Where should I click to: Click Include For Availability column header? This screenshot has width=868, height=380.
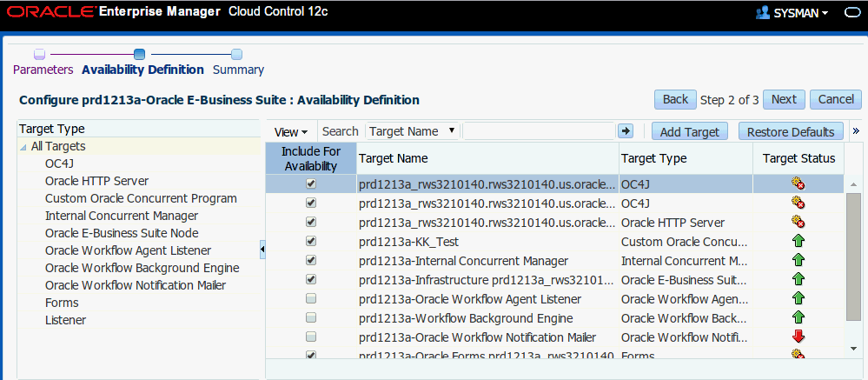click(x=311, y=158)
